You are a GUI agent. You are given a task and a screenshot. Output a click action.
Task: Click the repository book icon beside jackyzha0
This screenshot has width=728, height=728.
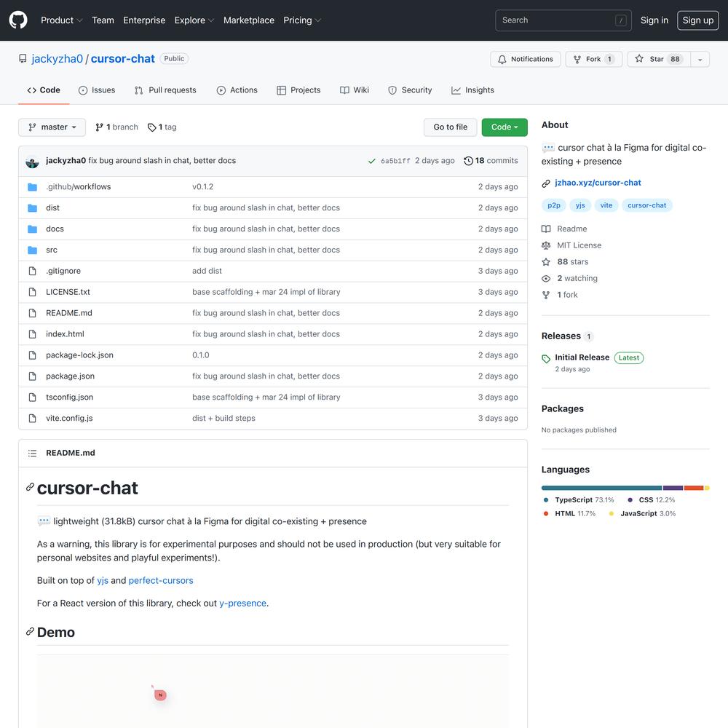(x=23, y=58)
